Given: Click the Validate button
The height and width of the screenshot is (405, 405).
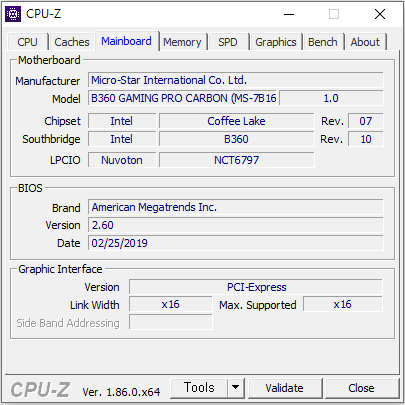Looking at the screenshot, I should coord(285,388).
